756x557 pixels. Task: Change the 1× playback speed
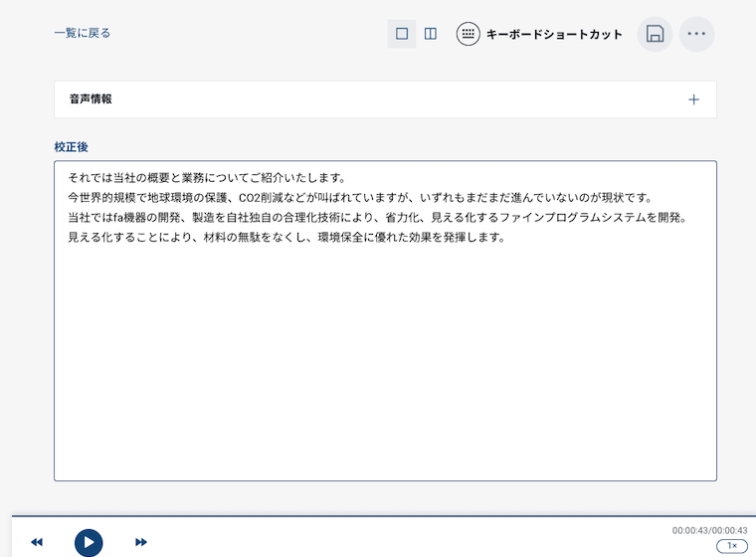pos(731,546)
